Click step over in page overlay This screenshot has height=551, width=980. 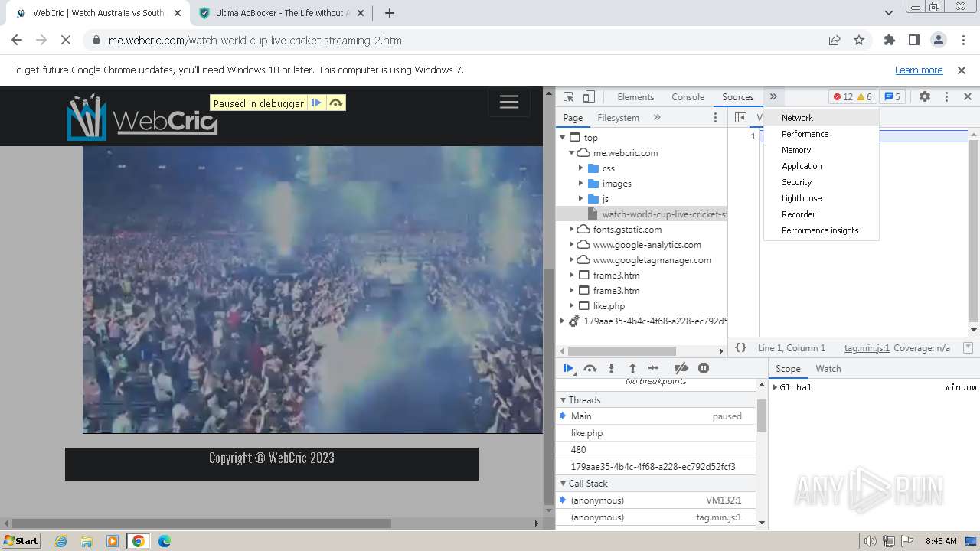click(x=336, y=103)
